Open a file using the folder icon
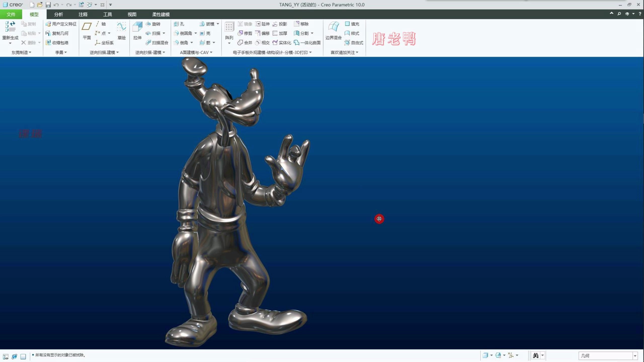The image size is (644, 362). [40, 5]
